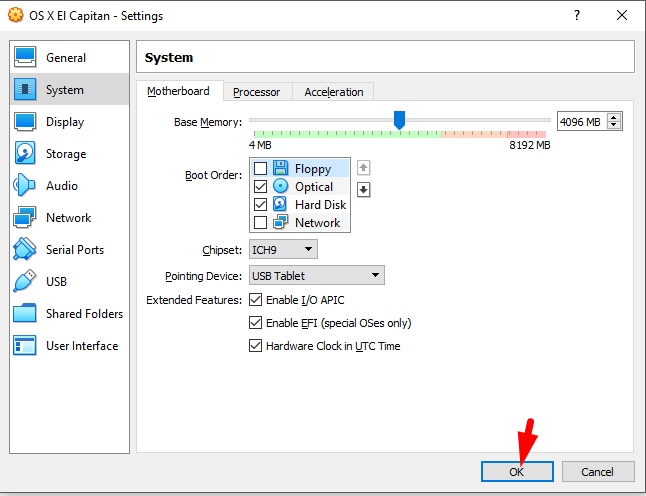Click the Base Memory slider handle
The image size is (646, 496).
point(399,120)
